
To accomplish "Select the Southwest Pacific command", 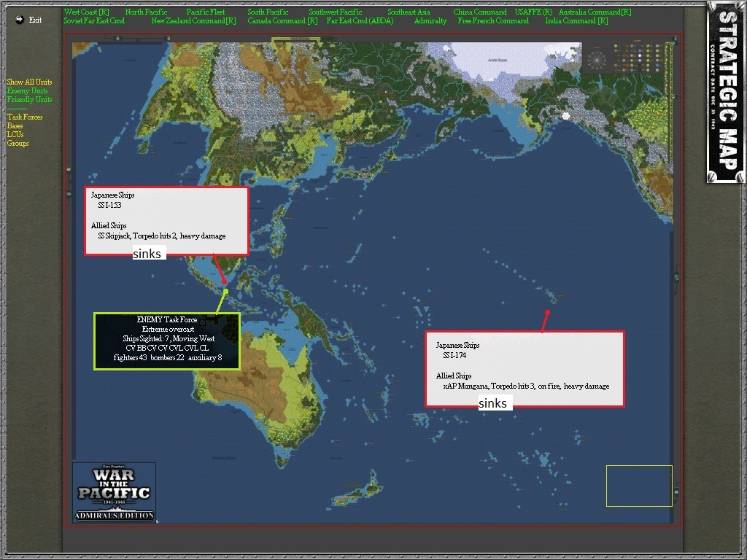I will click(x=336, y=12).
